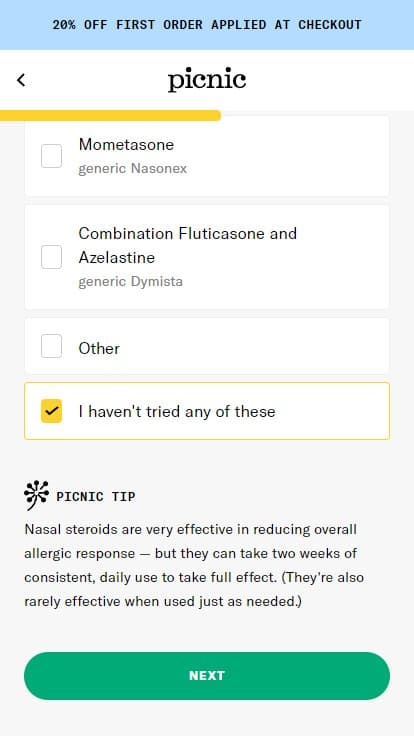Uncheck I haven't tried any of these

pos(51,411)
